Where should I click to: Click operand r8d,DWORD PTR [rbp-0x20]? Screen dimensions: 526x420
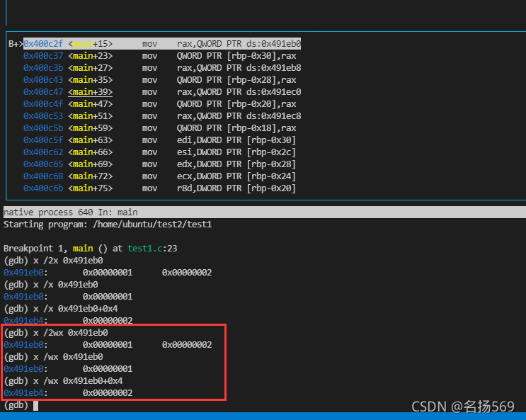coord(236,188)
